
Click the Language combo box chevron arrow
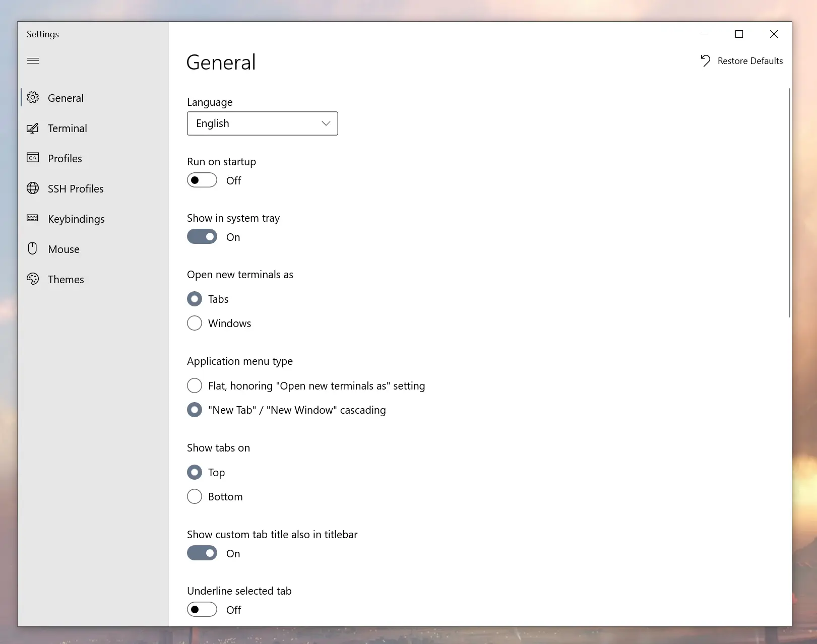coord(326,123)
